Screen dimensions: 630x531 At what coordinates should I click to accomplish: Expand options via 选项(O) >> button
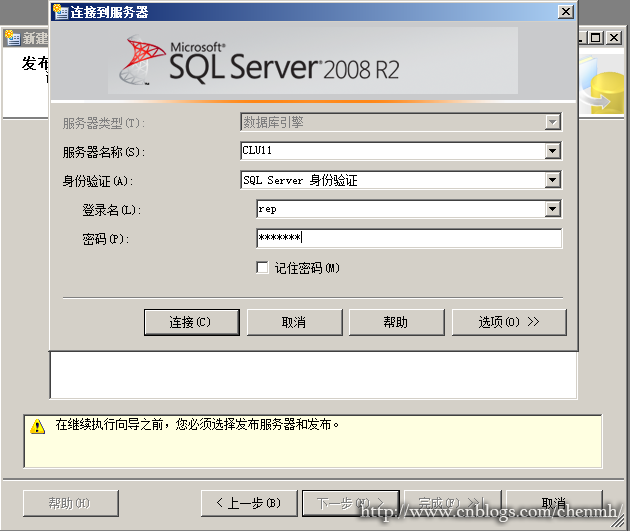pyautogui.click(x=508, y=322)
